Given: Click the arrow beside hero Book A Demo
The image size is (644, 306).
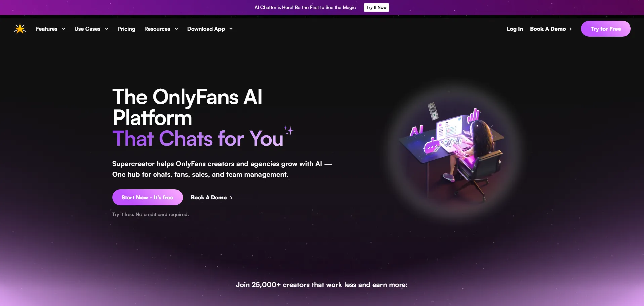Looking at the screenshot, I should tap(231, 198).
